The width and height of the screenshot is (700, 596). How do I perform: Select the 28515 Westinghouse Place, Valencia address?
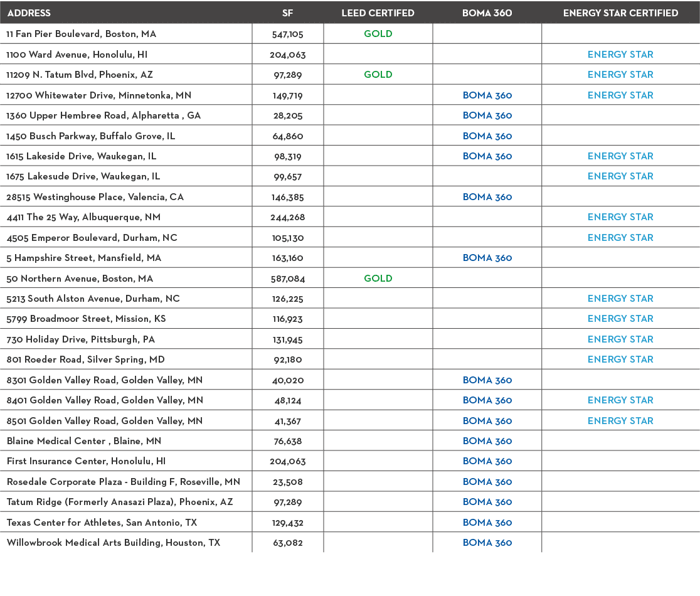(95, 197)
